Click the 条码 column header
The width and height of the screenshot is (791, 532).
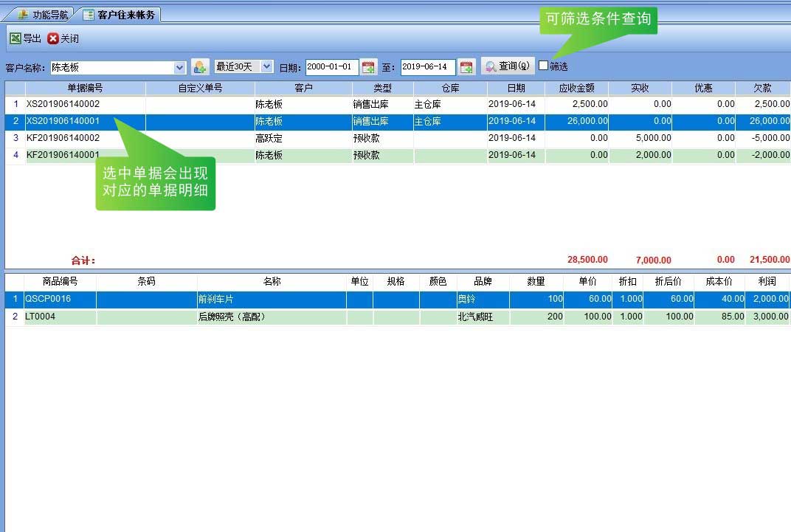point(146,281)
